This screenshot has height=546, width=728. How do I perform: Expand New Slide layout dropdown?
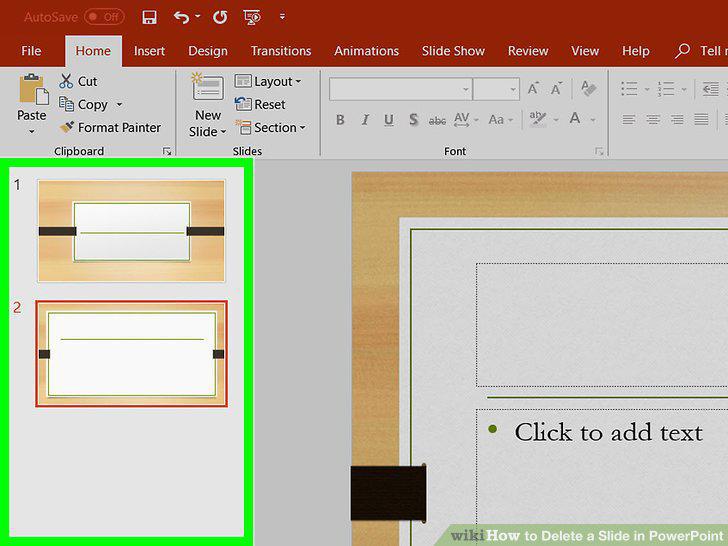tap(208, 132)
